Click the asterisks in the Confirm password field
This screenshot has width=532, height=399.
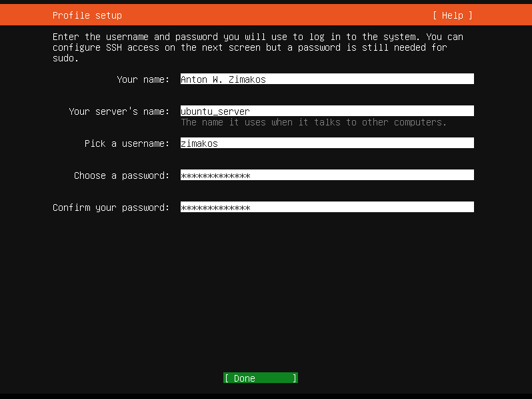tap(215, 208)
